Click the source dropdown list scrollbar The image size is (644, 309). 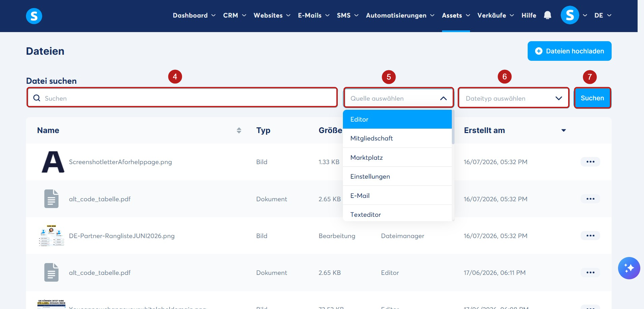pos(453,127)
